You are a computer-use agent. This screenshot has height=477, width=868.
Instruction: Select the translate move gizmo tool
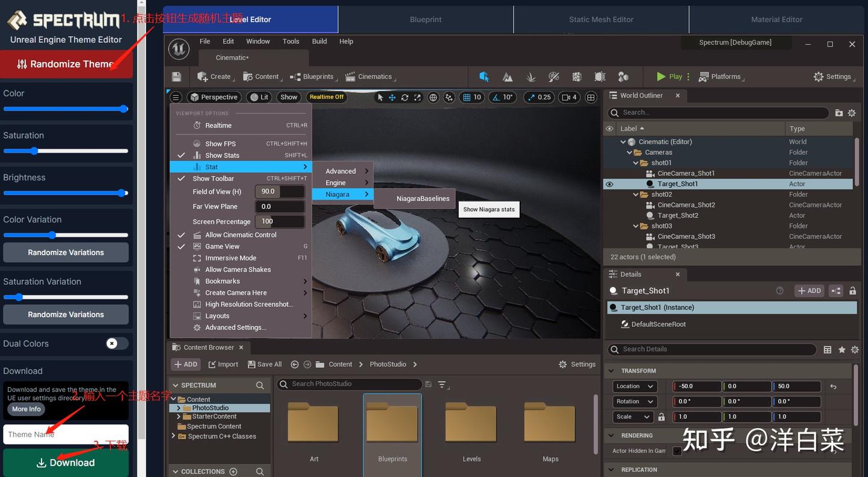(392, 97)
